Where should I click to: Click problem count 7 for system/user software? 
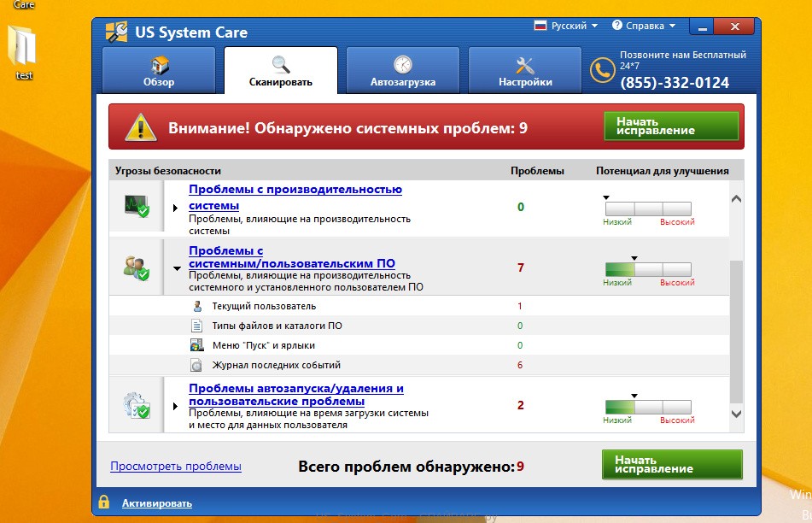point(521,268)
